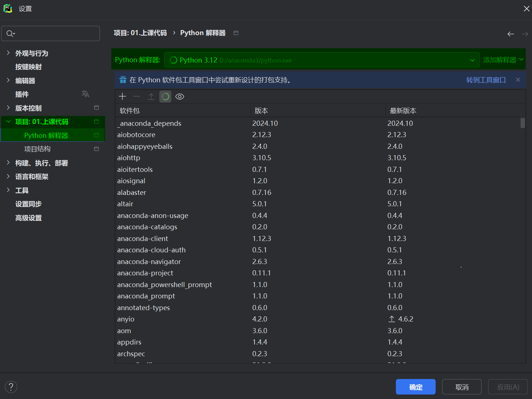The image size is (532, 399).
Task: Toggle early-releases visibility with the eye icon
Action: coord(179,96)
